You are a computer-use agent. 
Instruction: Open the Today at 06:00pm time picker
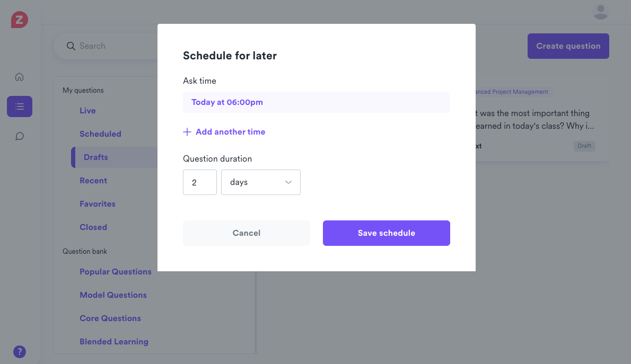[316, 102]
